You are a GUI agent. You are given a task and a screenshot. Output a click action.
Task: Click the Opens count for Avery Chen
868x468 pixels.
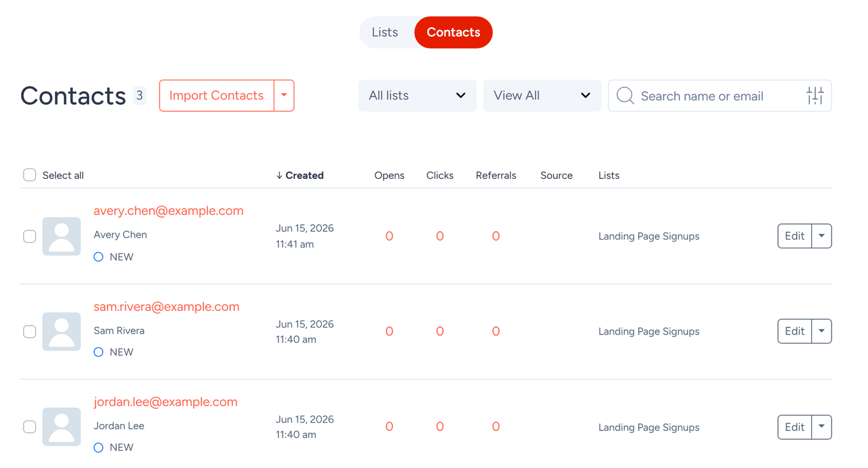[x=389, y=236]
